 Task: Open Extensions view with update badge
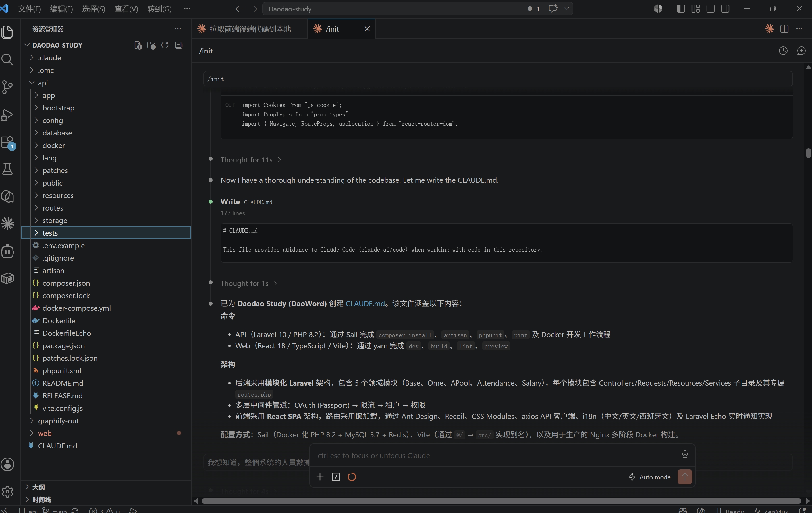click(7, 142)
